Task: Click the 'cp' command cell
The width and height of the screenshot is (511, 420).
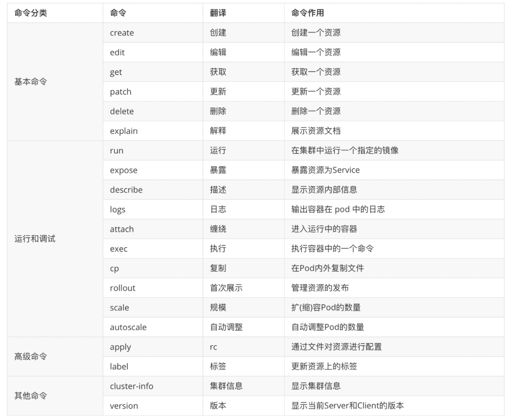Action: (x=153, y=268)
